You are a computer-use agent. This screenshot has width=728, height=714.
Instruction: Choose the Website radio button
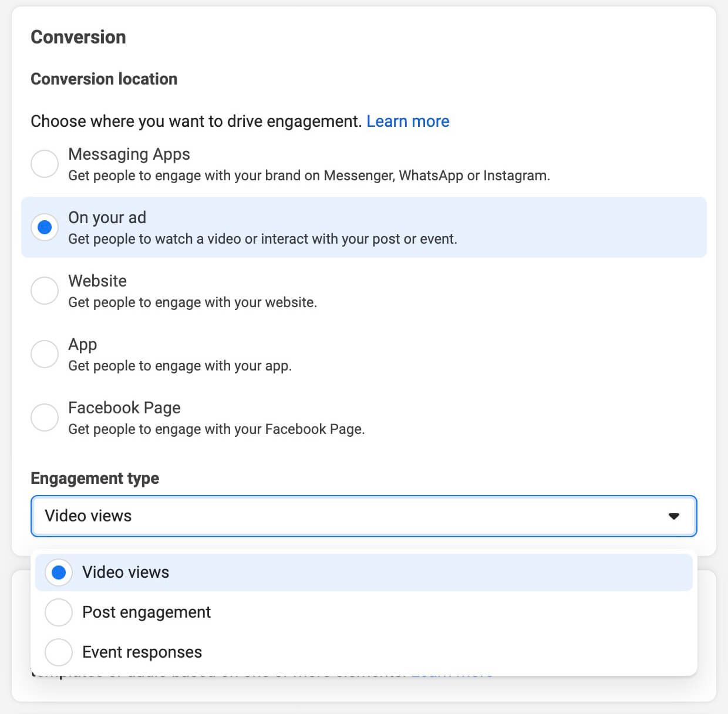(45, 291)
